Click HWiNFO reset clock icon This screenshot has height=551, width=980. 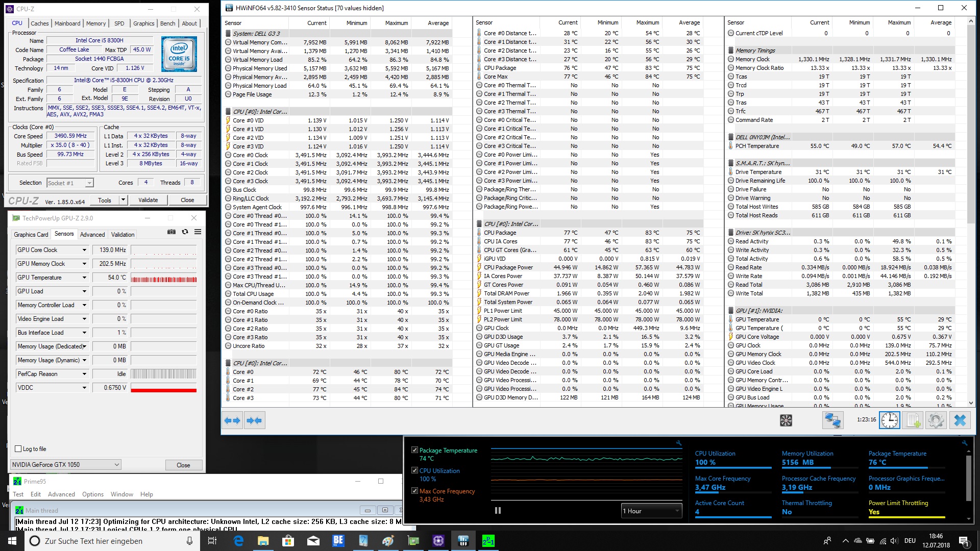889,420
